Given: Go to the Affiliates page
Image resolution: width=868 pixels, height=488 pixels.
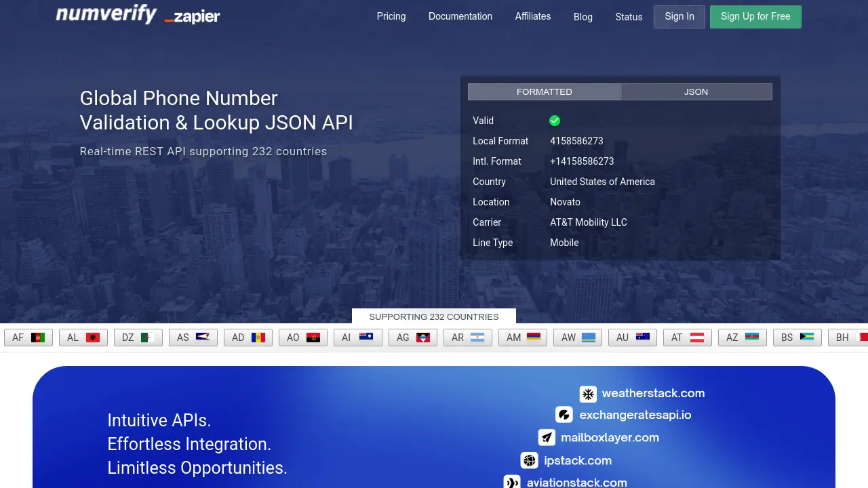Looking at the screenshot, I should [533, 16].
